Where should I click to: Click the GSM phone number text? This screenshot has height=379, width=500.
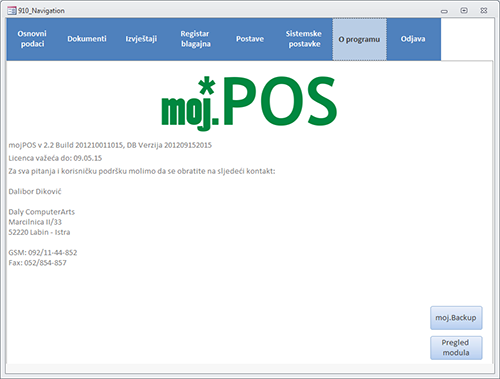tap(43, 253)
